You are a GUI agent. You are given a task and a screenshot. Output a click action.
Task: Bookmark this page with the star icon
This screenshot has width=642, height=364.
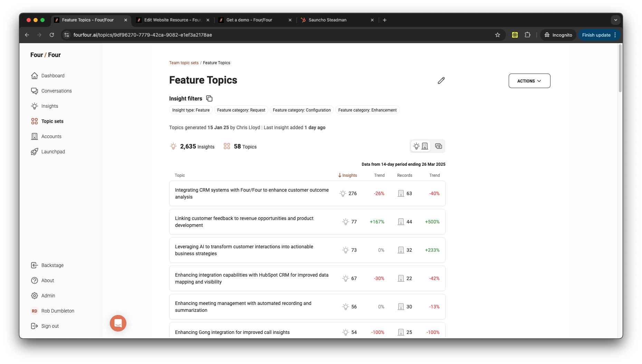click(x=497, y=35)
